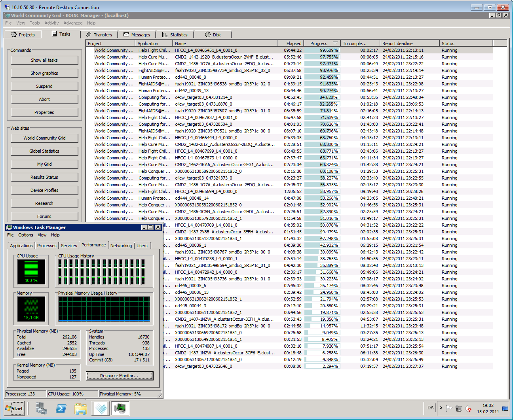Open Task Manager Help menu
This screenshot has width=513, height=420.
pos(55,235)
